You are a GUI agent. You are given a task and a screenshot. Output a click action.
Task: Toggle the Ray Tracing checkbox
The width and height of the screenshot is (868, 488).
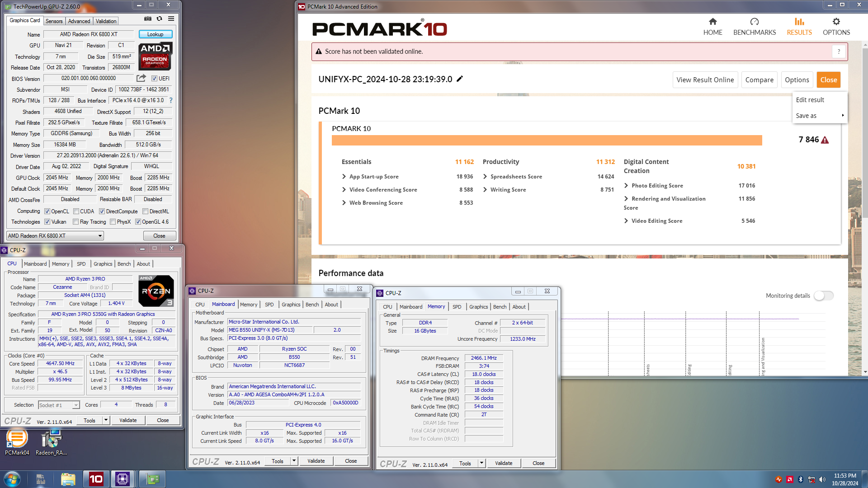click(x=76, y=222)
